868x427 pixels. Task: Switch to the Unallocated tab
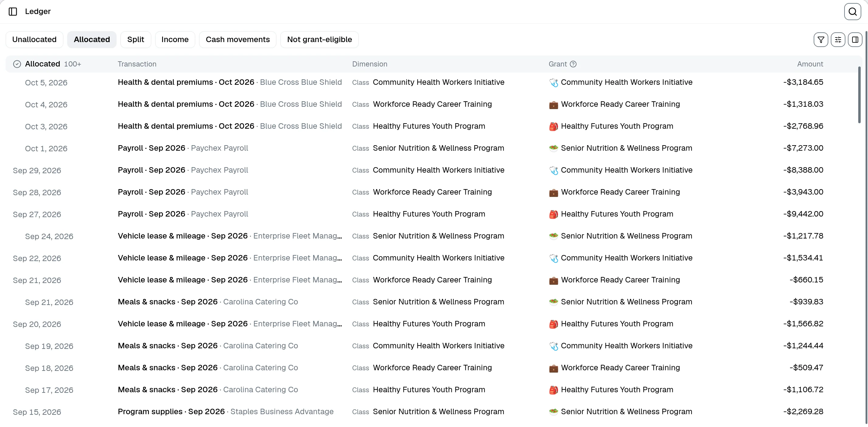34,40
